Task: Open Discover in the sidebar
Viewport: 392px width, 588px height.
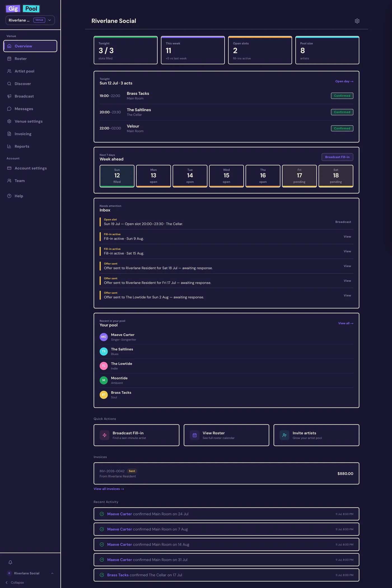Action: pos(30,84)
